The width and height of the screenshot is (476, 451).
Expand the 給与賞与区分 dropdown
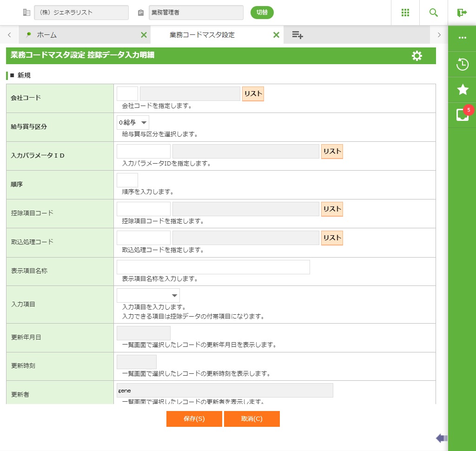pos(133,123)
